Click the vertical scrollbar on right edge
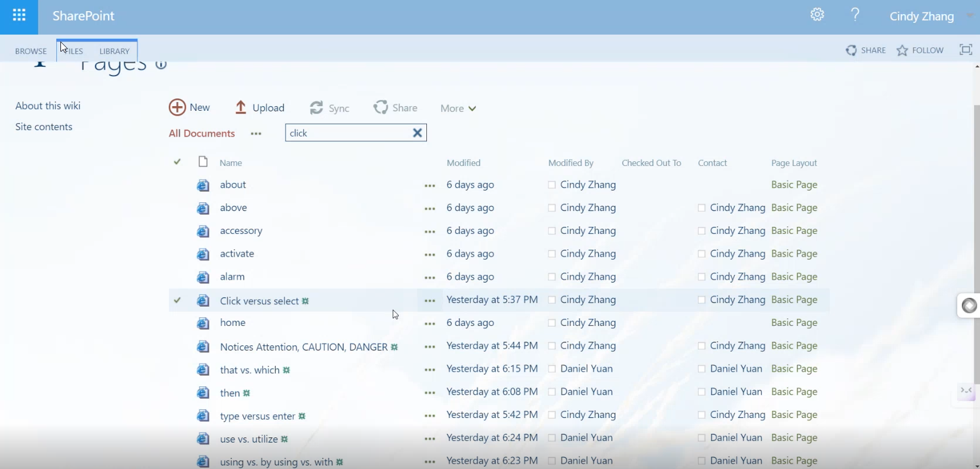The height and width of the screenshot is (469, 980). 976,243
